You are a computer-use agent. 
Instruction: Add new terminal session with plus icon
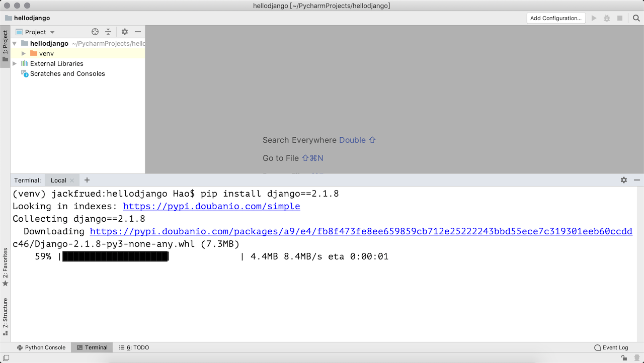(x=87, y=180)
